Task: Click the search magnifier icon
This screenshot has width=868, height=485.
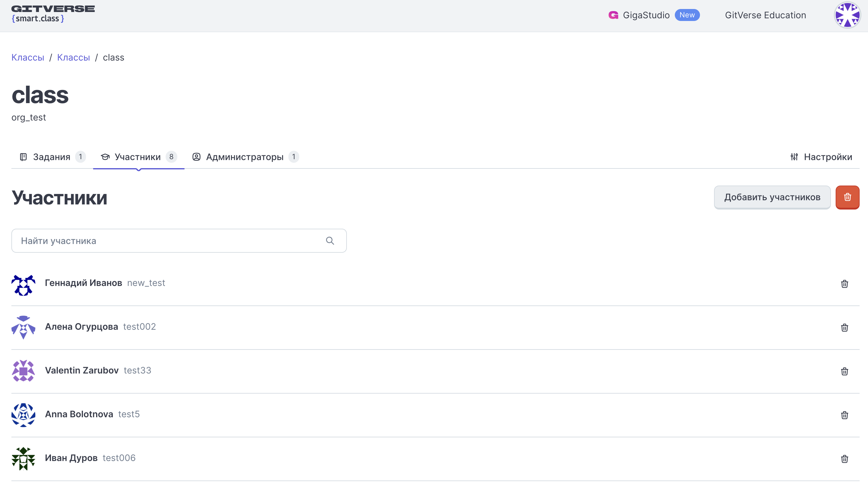Action: pos(330,241)
